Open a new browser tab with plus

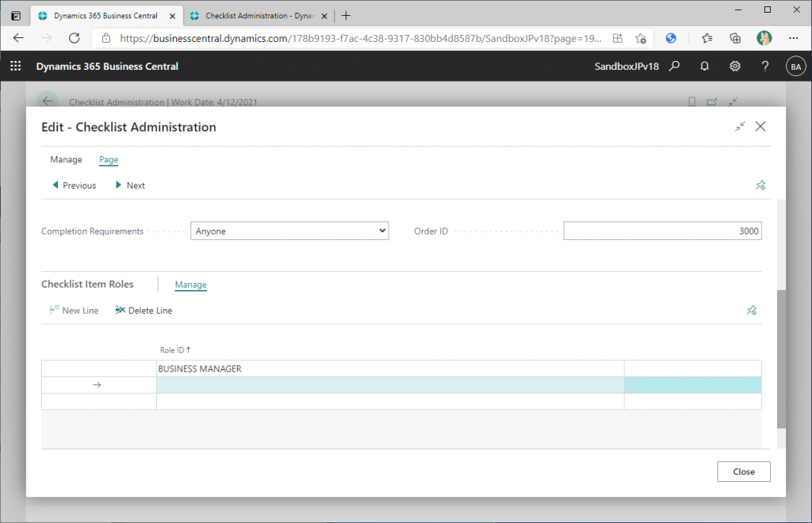346,16
